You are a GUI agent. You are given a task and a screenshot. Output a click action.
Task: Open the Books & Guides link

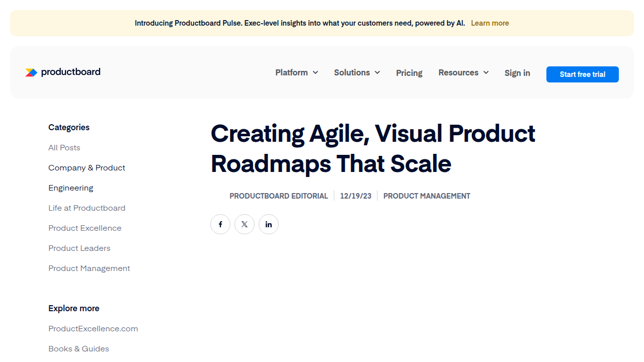78,348
